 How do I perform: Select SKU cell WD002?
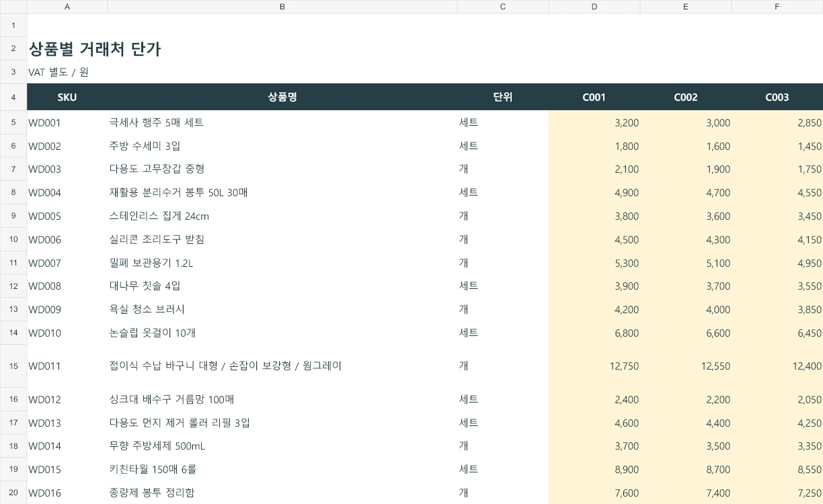[x=67, y=146]
